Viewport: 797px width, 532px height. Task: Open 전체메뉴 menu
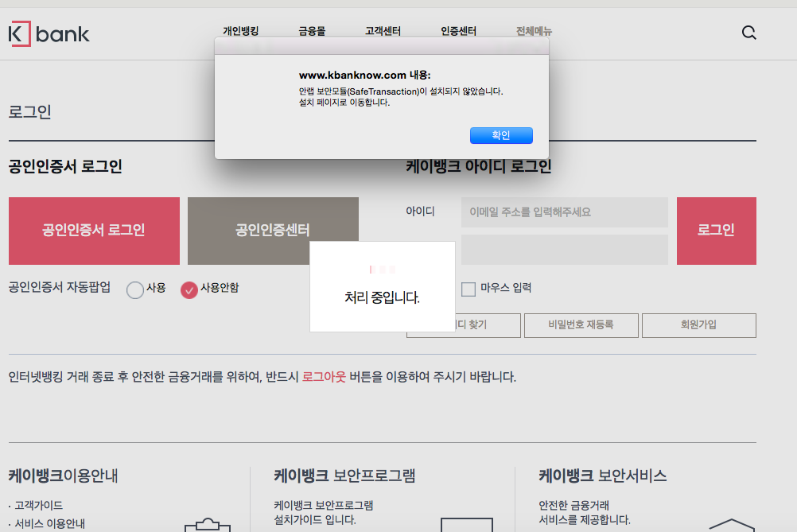click(x=534, y=31)
